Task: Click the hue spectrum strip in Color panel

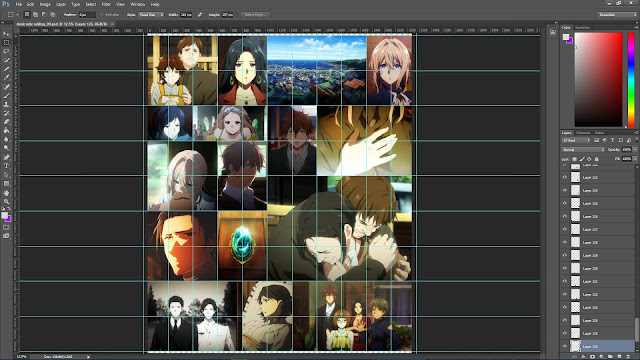Action: pyautogui.click(x=631, y=80)
